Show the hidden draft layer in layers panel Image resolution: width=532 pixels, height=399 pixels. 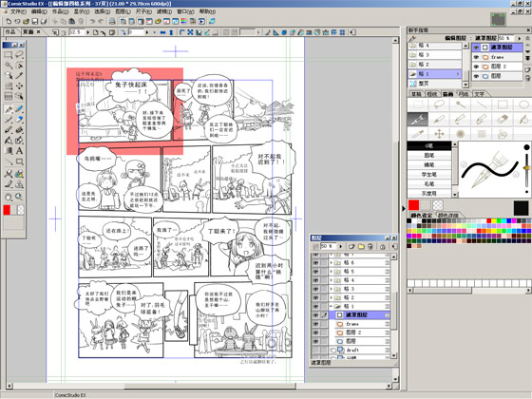pyautogui.click(x=315, y=350)
